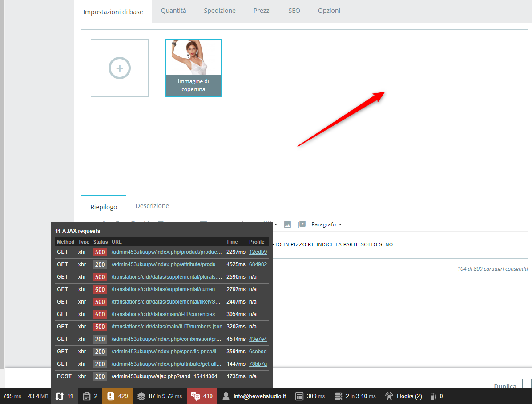Screen dimensions: 532x404
Task: Open the insert media editor icon
Action: click(x=302, y=224)
